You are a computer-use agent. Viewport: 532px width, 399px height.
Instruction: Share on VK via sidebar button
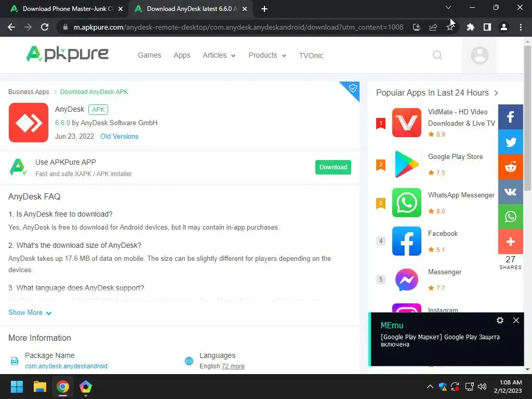pyautogui.click(x=510, y=192)
